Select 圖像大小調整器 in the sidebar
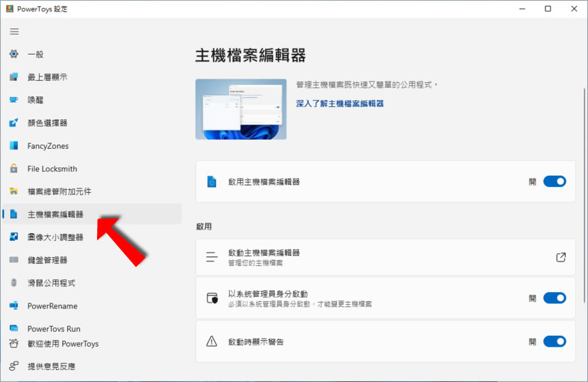The width and height of the screenshot is (588, 382). pos(92,237)
